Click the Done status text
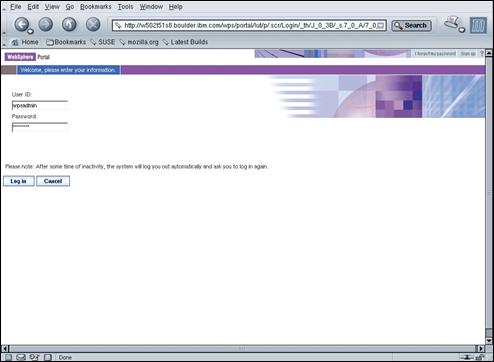The height and width of the screenshot is (362, 494). coord(65,358)
